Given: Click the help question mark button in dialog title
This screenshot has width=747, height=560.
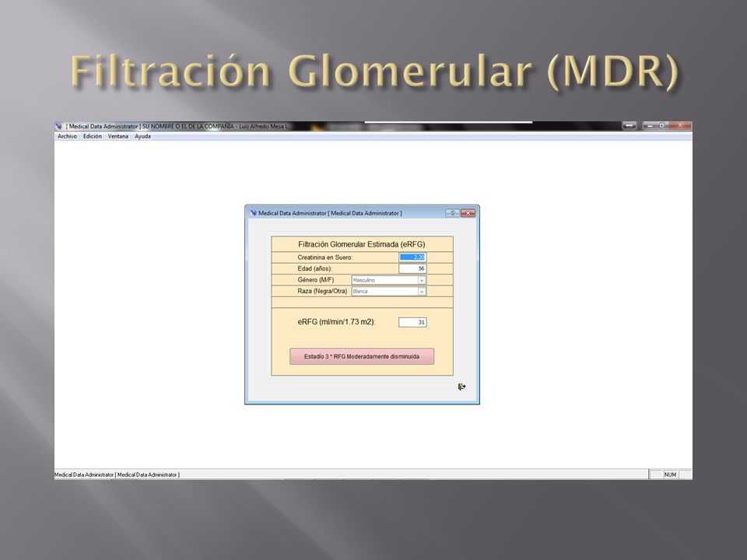Looking at the screenshot, I should [452, 213].
